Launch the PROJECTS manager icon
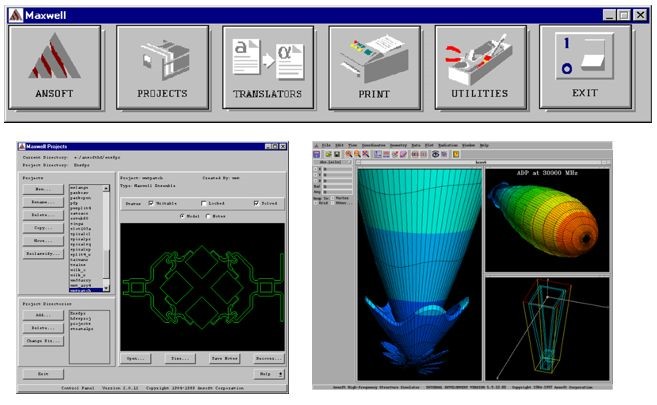Image resolution: width=657 pixels, height=405 pixels. 163,67
